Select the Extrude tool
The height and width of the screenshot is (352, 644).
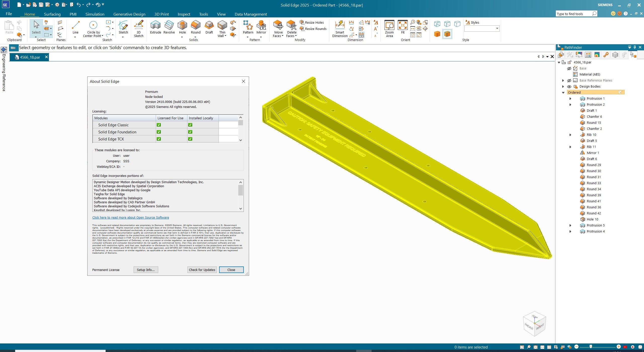pyautogui.click(x=155, y=28)
